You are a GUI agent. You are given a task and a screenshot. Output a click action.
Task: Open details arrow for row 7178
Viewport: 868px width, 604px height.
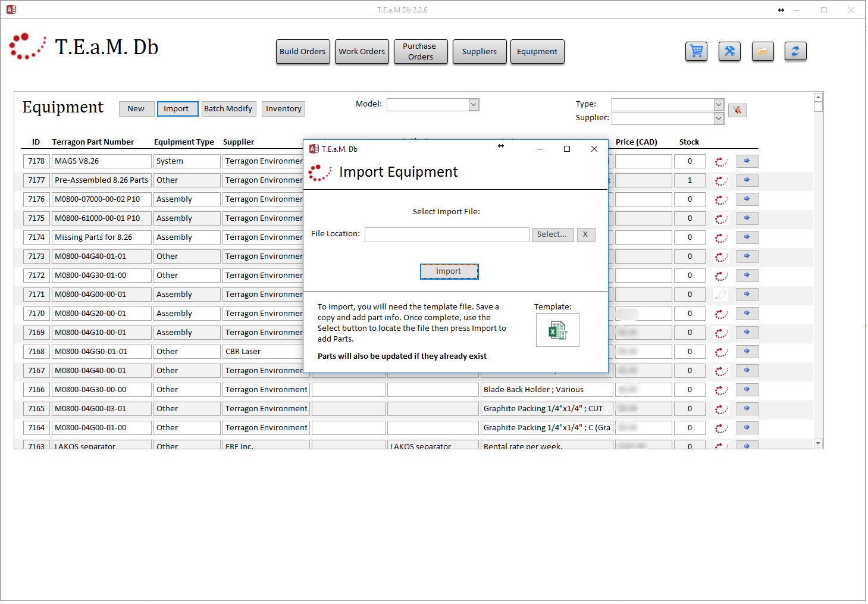pyautogui.click(x=747, y=161)
